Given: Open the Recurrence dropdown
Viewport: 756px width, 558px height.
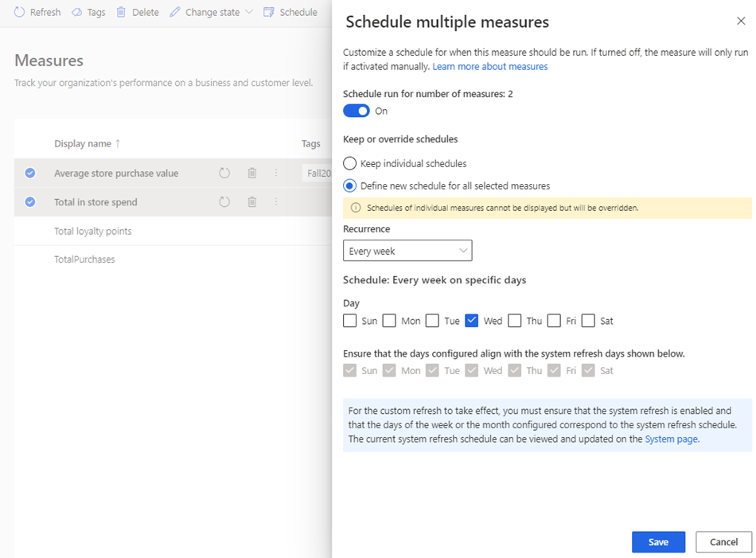Looking at the screenshot, I should (407, 250).
